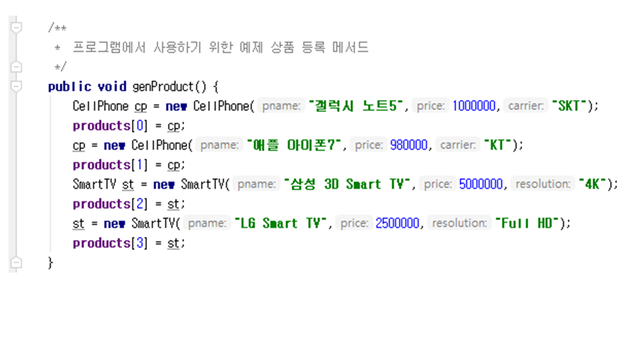
Task: Click the genProduct method name
Action: tap(163, 86)
